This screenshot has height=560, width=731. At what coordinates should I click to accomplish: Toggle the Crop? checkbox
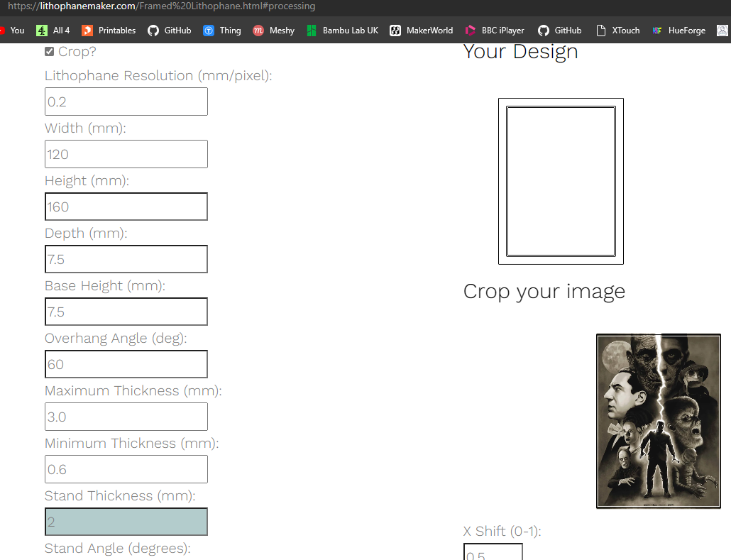point(50,51)
